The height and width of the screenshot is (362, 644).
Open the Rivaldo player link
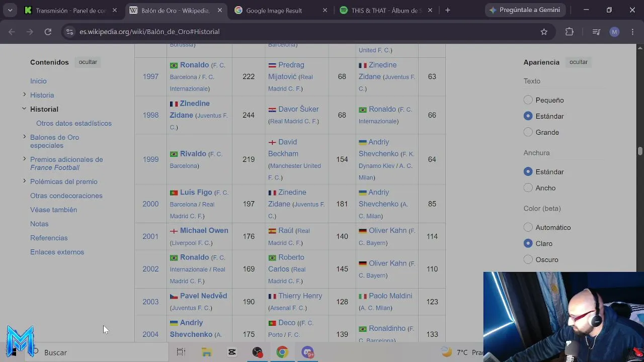[x=193, y=154]
